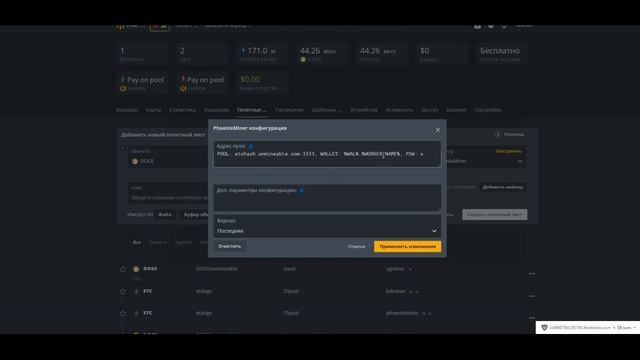
Task: Open three-dots menu for DOGE flight sheet
Action: point(532,274)
